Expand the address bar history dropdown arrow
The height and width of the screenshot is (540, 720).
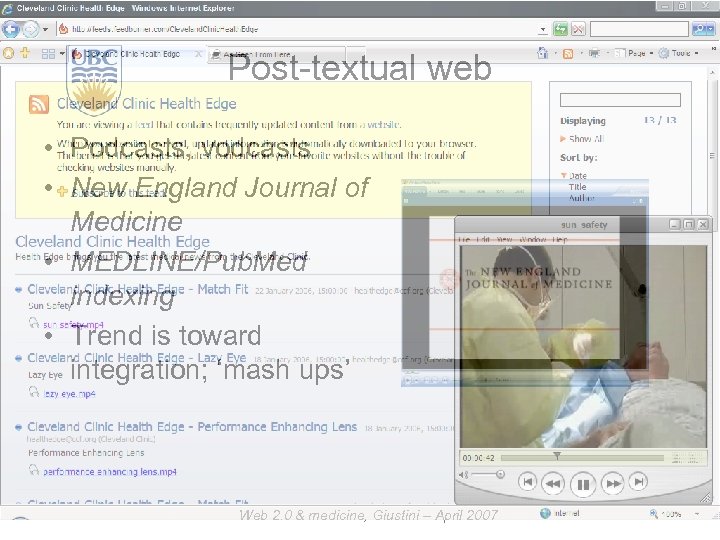pyautogui.click(x=543, y=29)
